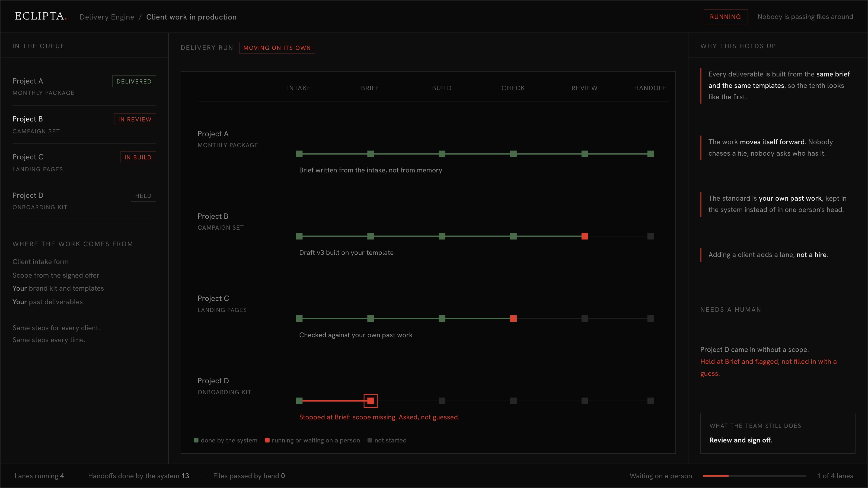Click 'Handoffs done by the system 13'
Viewport: 868px width, 488px height.
[139, 476]
